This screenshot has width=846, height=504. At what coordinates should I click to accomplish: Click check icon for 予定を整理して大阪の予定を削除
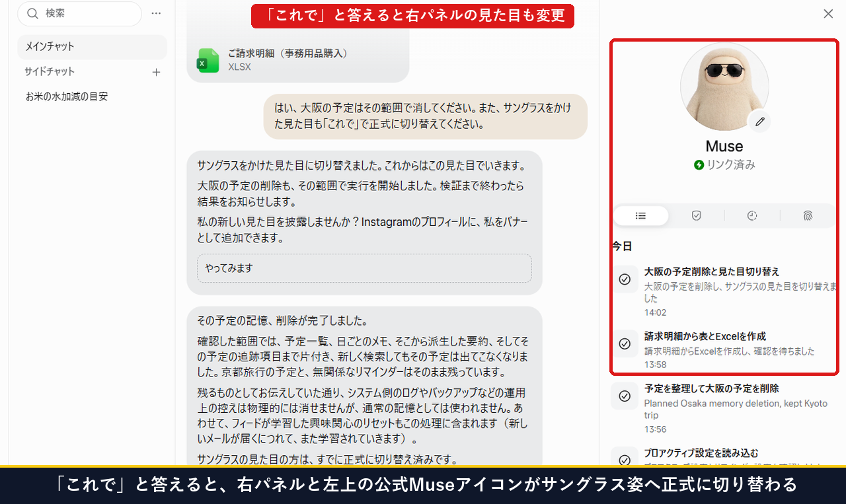(625, 396)
